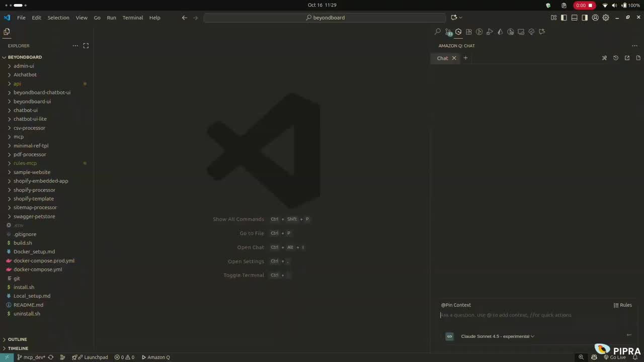The width and height of the screenshot is (644, 362).
Task: Open Explorer views and more actions
Action: click(75, 46)
